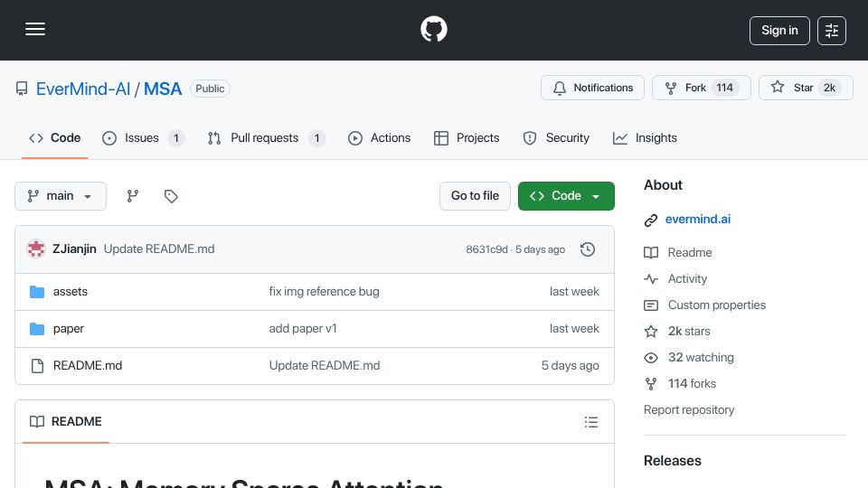Open appearance settings sliders icon

[832, 31]
